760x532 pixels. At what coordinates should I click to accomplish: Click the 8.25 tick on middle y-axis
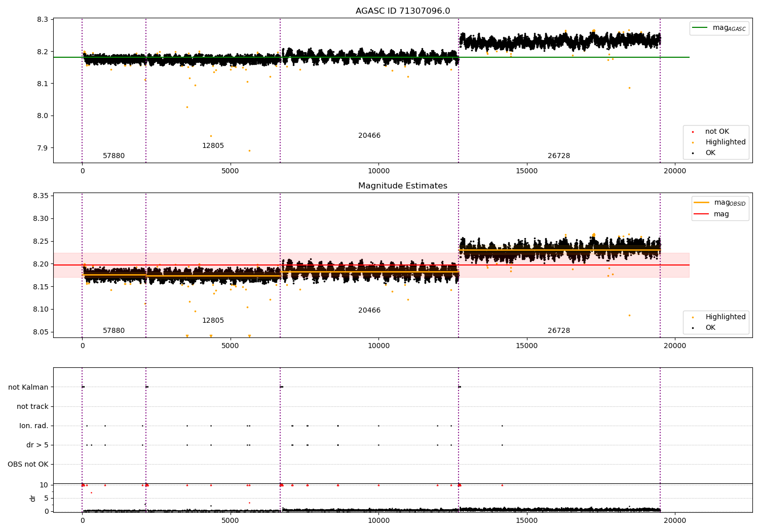coord(41,241)
